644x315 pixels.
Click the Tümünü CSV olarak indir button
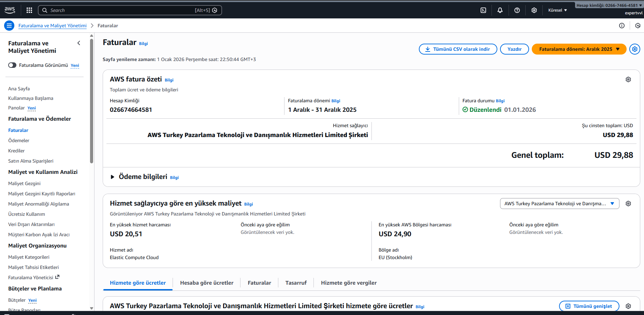tap(458, 49)
